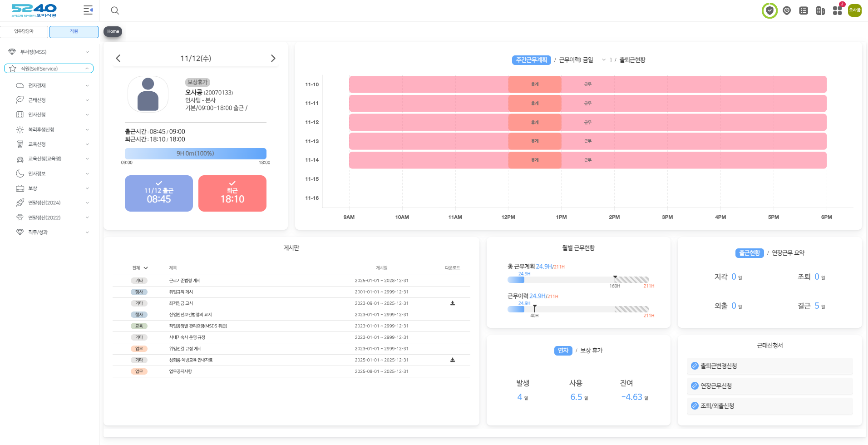
Task: Open 연장근무신청 request link
Action: tap(716, 386)
